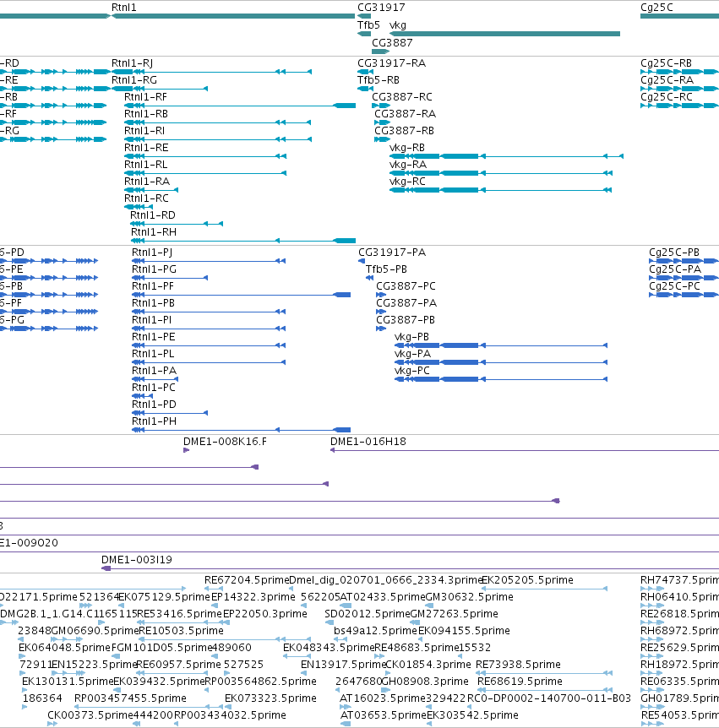The width and height of the screenshot is (719, 728).
Task: Click protein label Rtnl1-PI
Action: tap(151, 320)
